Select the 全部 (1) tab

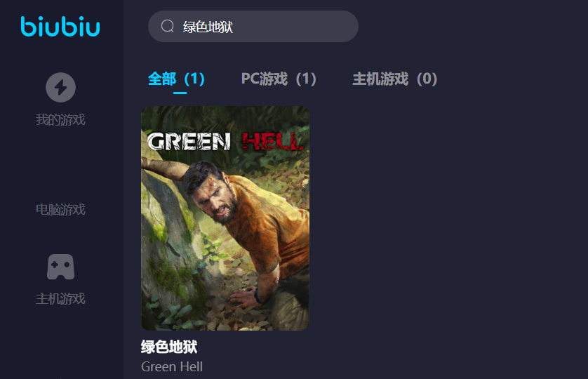[x=176, y=79]
